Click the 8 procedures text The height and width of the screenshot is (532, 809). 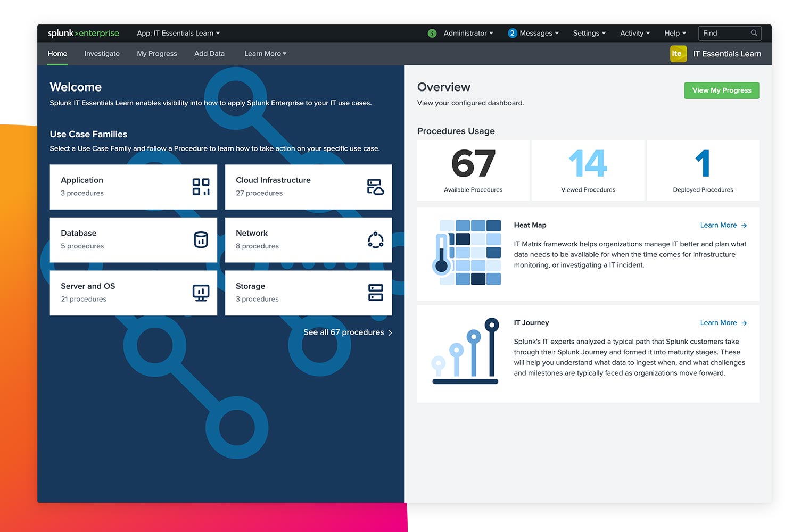pos(257,246)
